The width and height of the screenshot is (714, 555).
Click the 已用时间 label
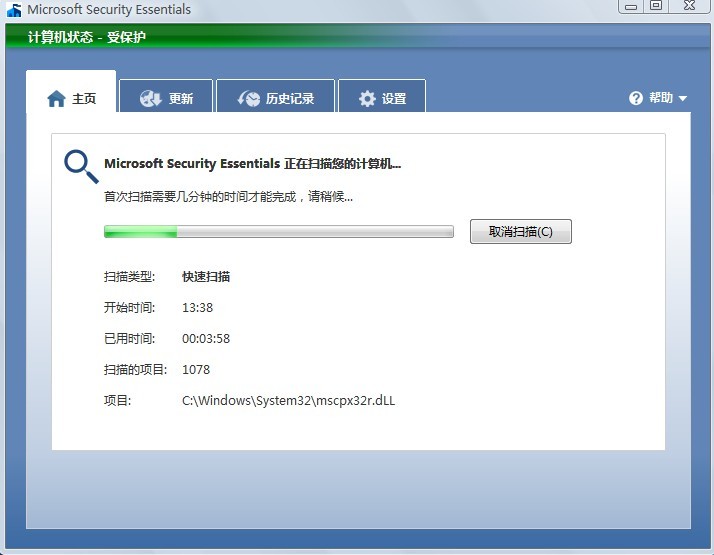pos(129,339)
